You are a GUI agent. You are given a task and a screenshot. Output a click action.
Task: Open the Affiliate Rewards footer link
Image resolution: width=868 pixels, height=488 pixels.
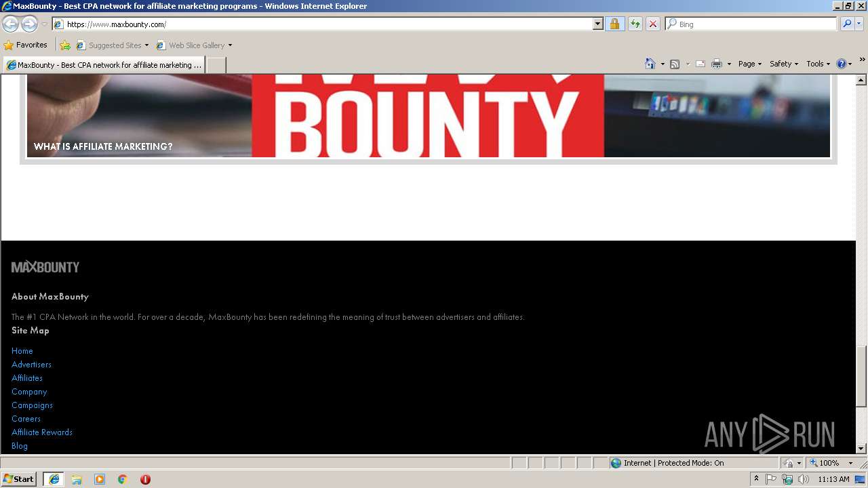[42, 432]
